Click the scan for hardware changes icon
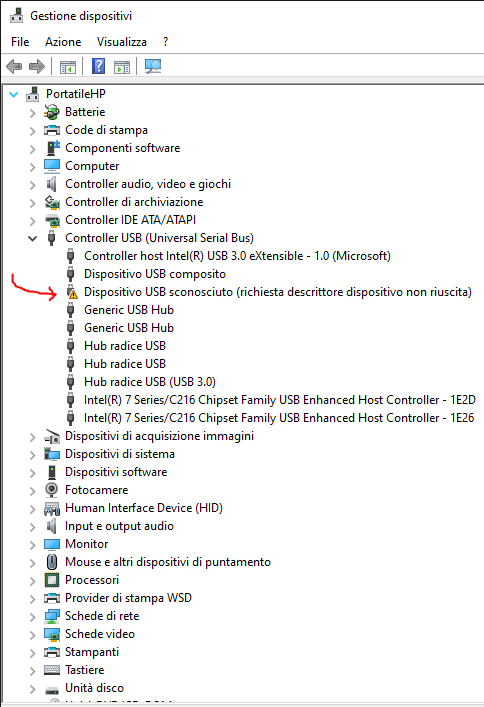484x707 pixels. pos(153,66)
